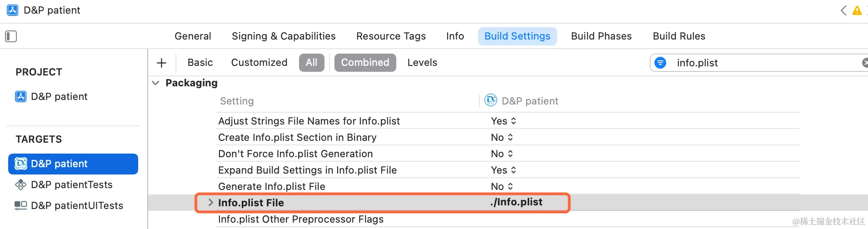
Task: Open the Signing & Capabilities tab
Action: (x=284, y=36)
